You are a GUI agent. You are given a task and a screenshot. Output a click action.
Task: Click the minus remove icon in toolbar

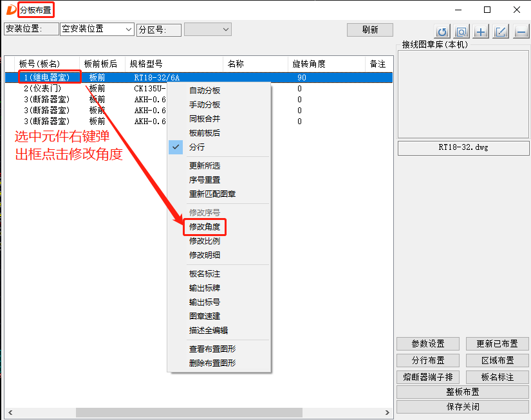[x=521, y=32]
